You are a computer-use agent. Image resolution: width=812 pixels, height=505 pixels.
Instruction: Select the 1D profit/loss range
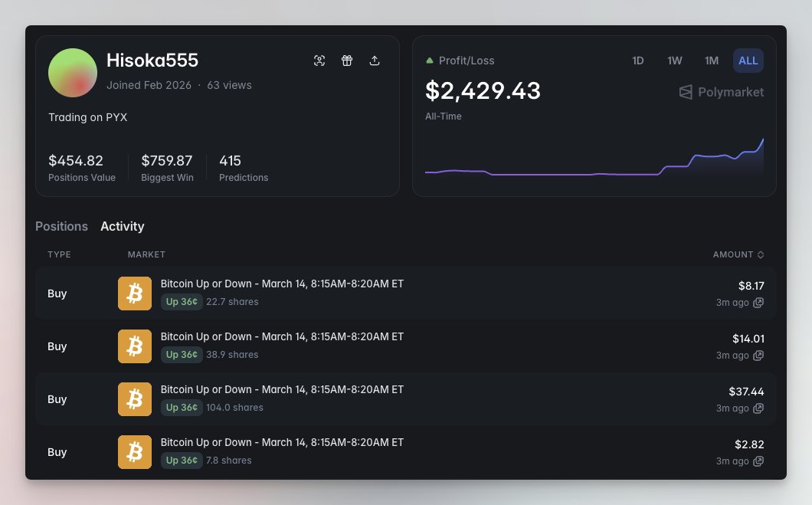[x=638, y=61]
